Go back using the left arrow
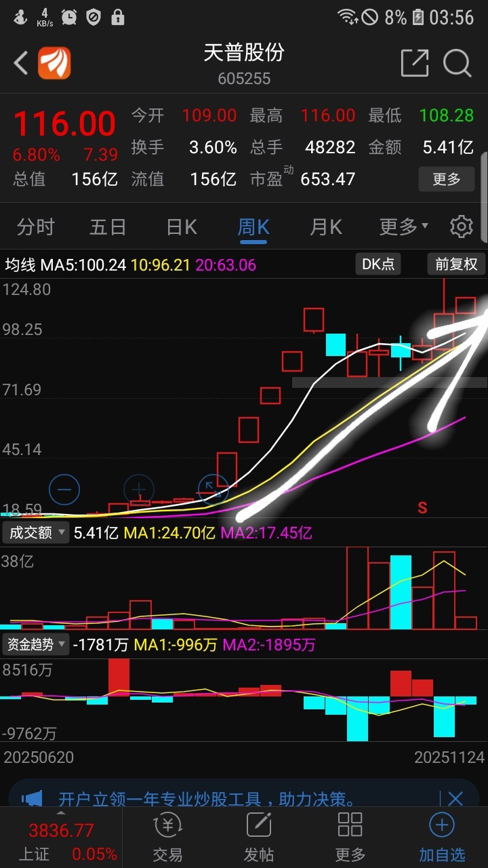488x868 pixels. pyautogui.click(x=21, y=64)
